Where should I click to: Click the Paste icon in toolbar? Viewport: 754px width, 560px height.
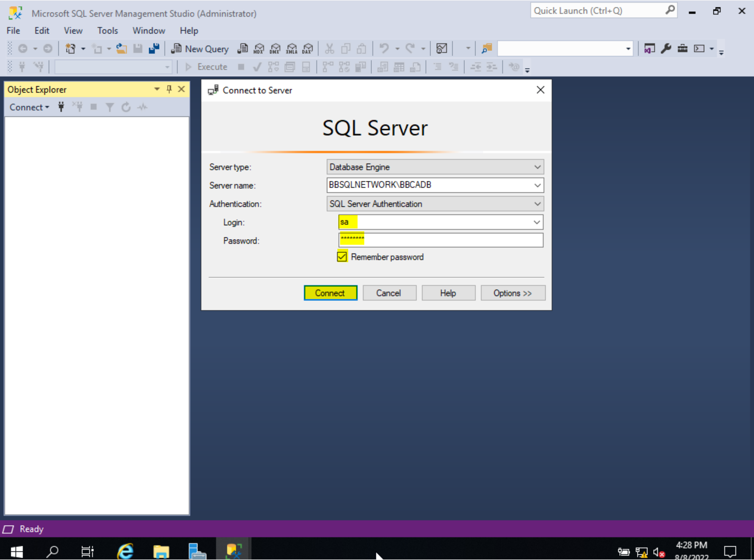point(362,49)
